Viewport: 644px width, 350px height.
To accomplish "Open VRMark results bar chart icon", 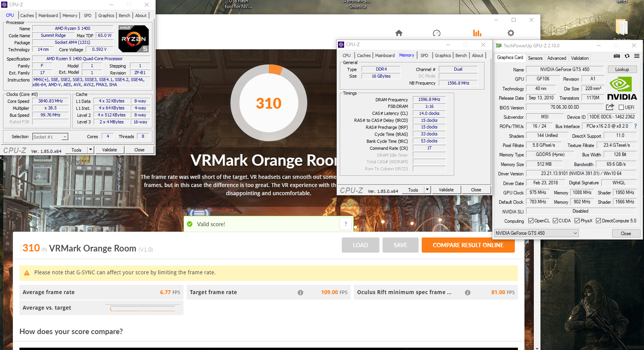I will click(477, 33).
